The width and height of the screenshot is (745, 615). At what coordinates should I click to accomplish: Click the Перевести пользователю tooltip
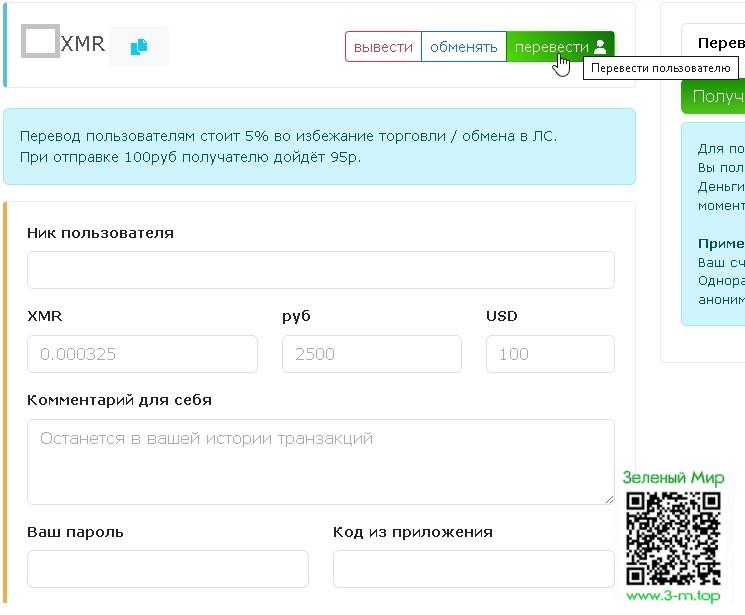[660, 69]
